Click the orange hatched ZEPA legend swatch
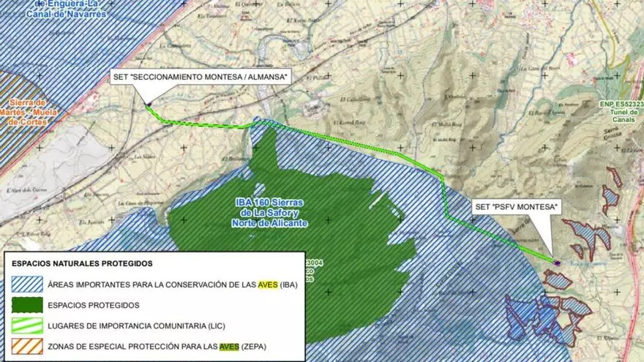This screenshot has height=362, width=644. pyautogui.click(x=27, y=345)
